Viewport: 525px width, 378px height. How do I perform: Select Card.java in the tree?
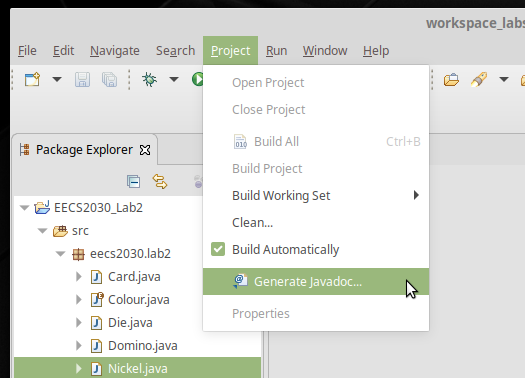[134, 277]
